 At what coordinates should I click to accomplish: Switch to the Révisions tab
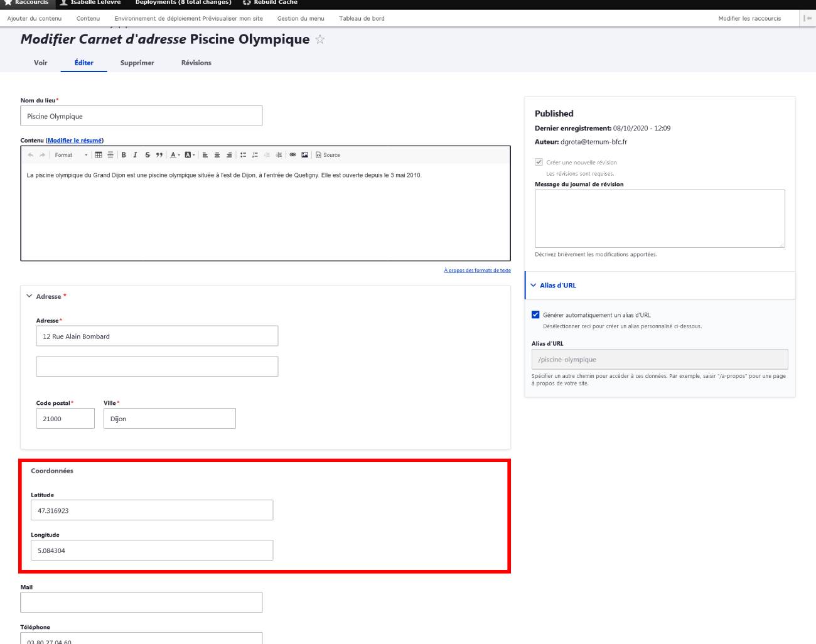pyautogui.click(x=196, y=63)
